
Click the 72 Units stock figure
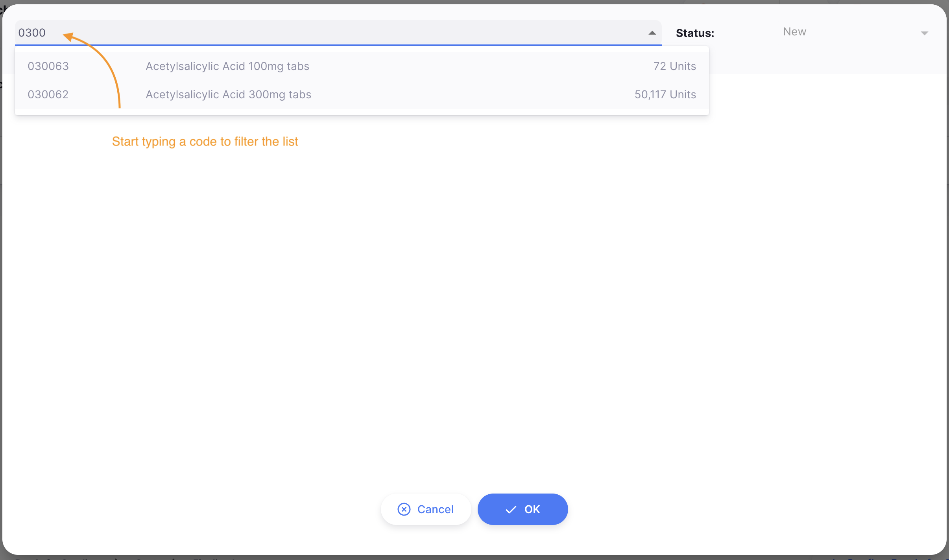pos(674,66)
